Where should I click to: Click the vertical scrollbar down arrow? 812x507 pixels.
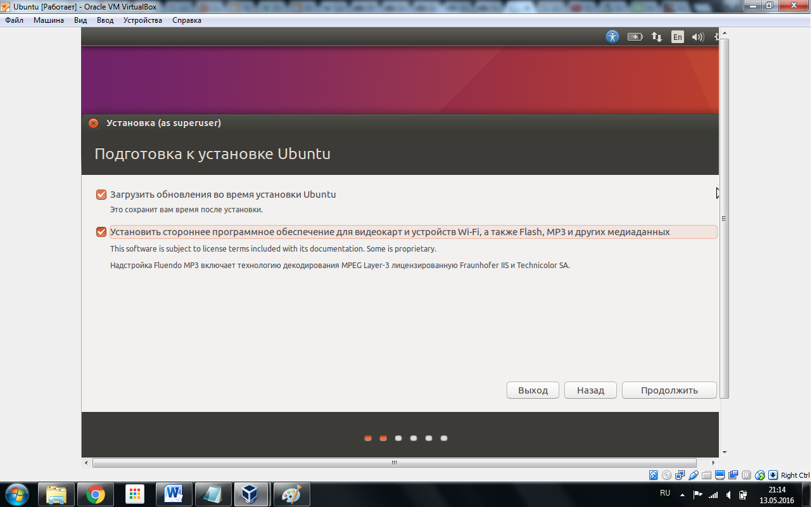[x=724, y=452]
